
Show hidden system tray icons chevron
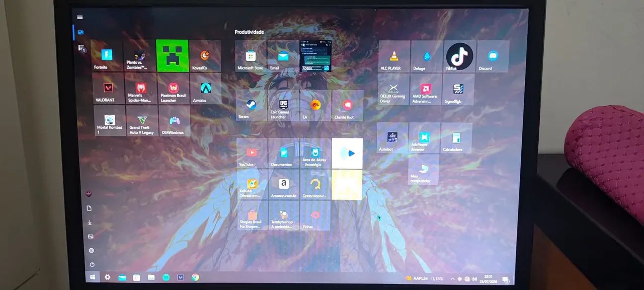[x=452, y=278]
